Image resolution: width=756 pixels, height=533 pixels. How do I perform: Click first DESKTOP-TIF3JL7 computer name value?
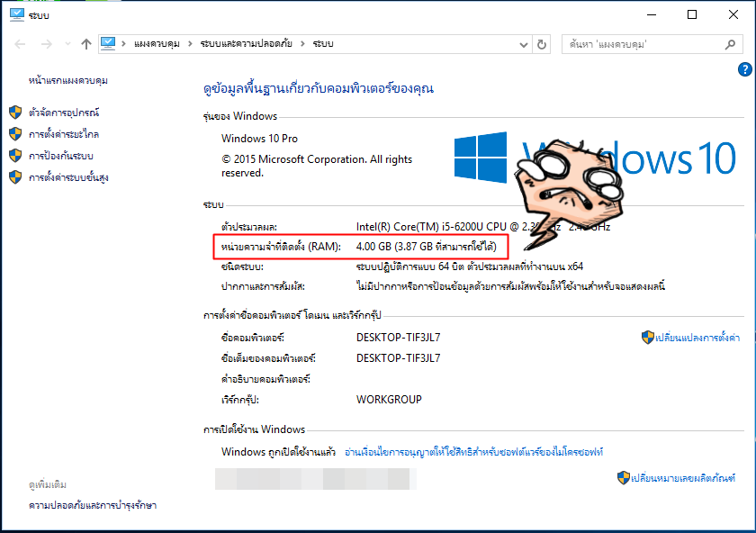[x=398, y=337]
